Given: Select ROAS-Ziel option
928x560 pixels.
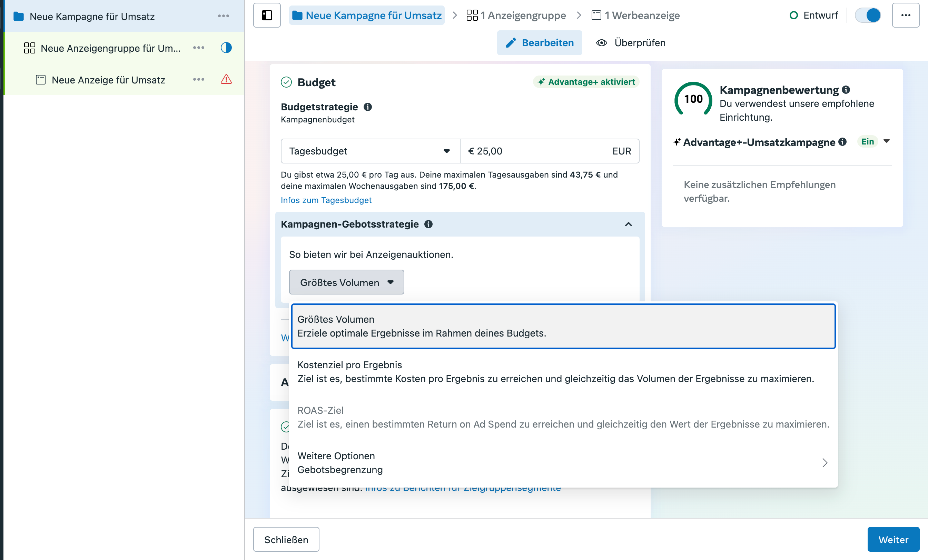Looking at the screenshot, I should click(x=563, y=417).
